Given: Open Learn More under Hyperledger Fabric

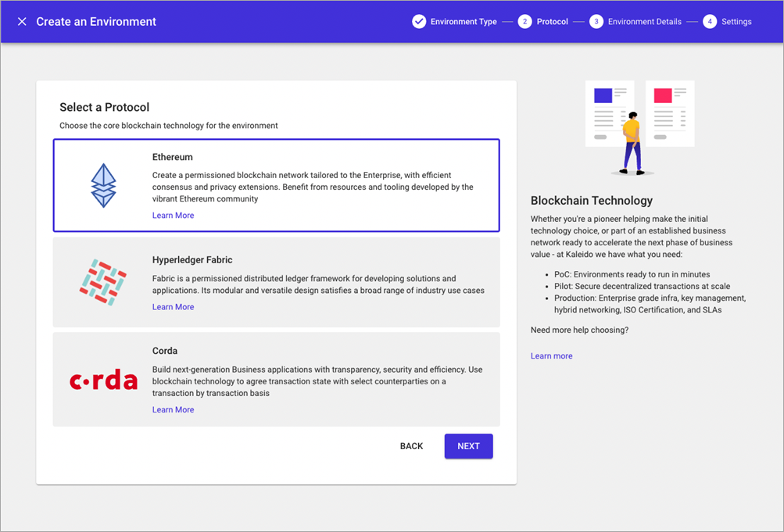Looking at the screenshot, I should [173, 307].
